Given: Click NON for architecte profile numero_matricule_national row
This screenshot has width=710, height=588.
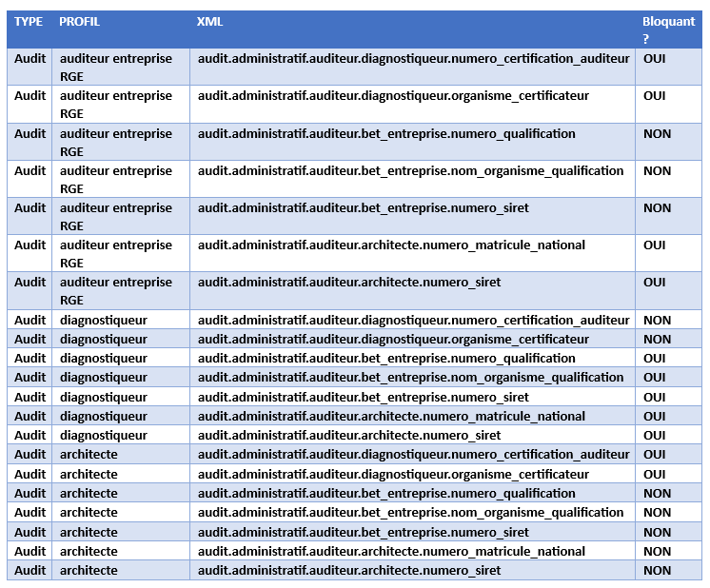Looking at the screenshot, I should click(657, 551).
